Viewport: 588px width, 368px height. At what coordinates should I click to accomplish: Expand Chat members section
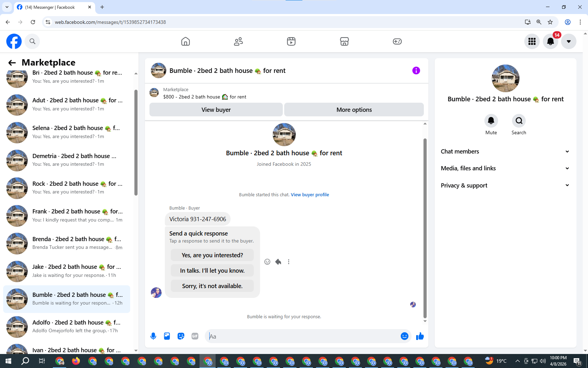[x=505, y=151]
